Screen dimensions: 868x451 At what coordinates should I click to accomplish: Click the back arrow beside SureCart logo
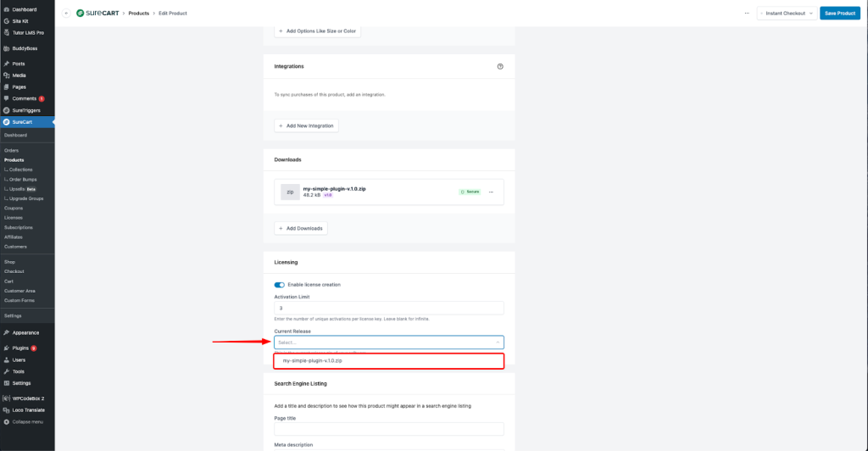pos(66,14)
